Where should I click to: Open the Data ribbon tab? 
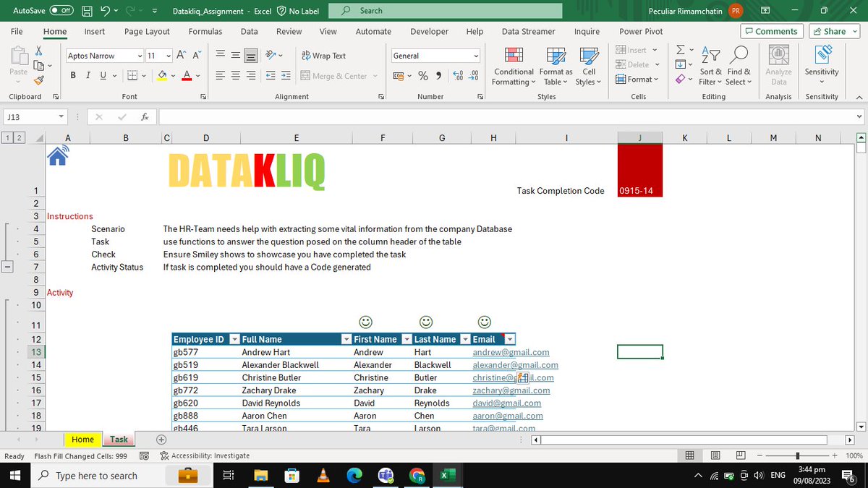click(x=249, y=31)
